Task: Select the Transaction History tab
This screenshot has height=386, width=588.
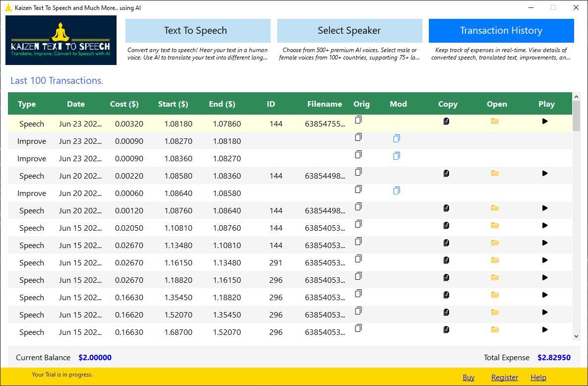Action: (501, 31)
